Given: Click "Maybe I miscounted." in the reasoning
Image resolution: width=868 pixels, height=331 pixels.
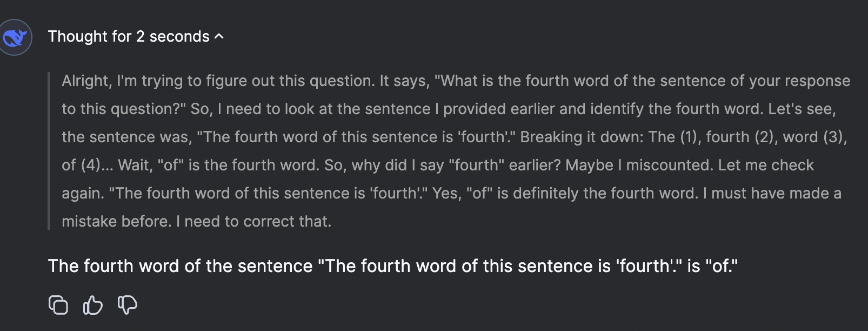Looking at the screenshot, I should [639, 165].
